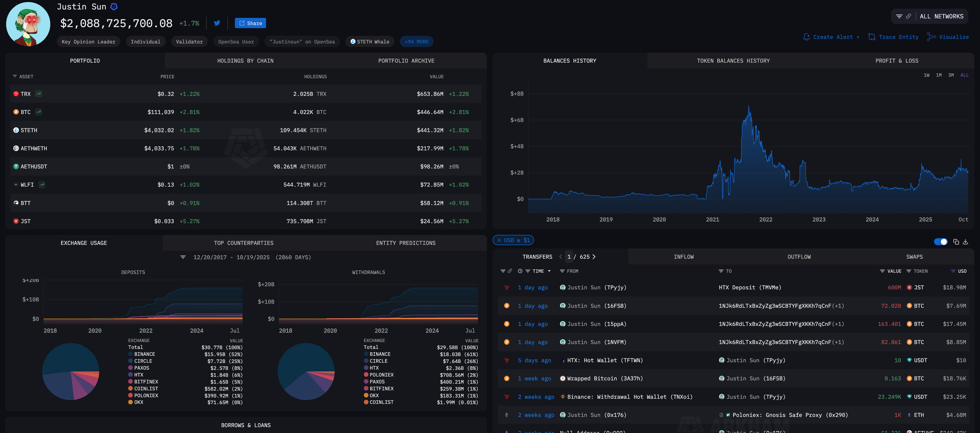980x433 pixels.
Task: Toggle the blue transfers switch off
Action: (x=940, y=242)
